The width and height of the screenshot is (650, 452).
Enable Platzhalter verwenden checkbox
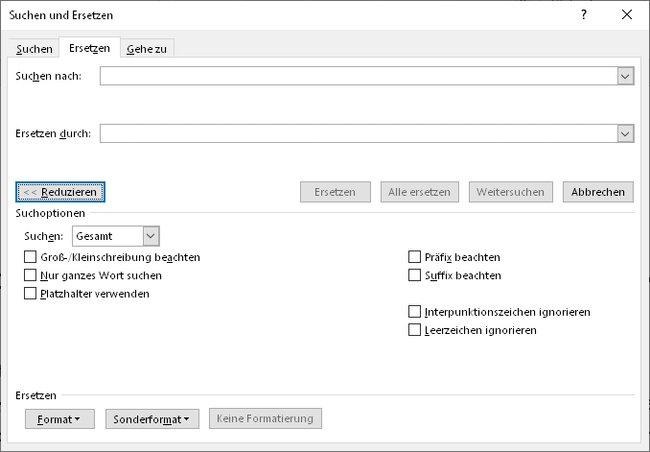pos(30,294)
